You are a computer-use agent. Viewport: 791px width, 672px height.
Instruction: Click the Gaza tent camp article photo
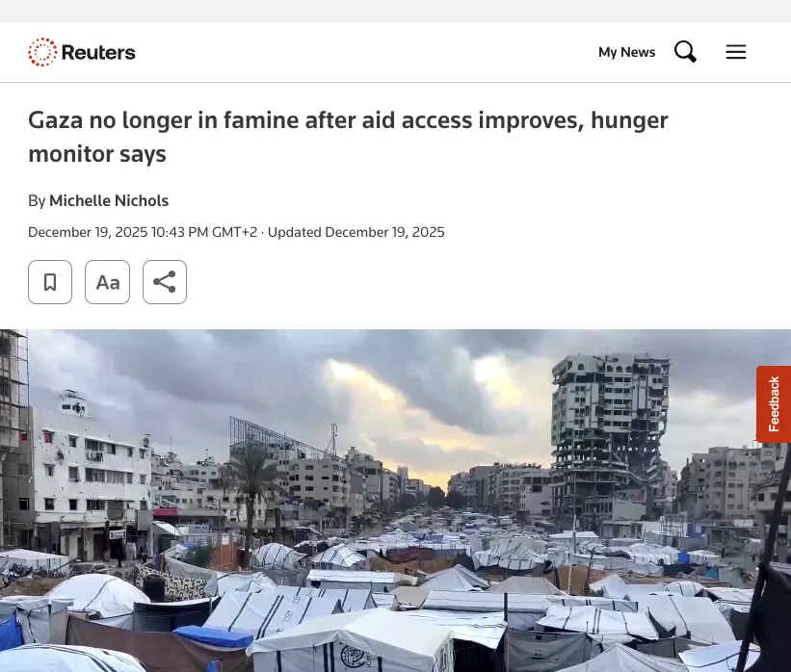coord(395,501)
